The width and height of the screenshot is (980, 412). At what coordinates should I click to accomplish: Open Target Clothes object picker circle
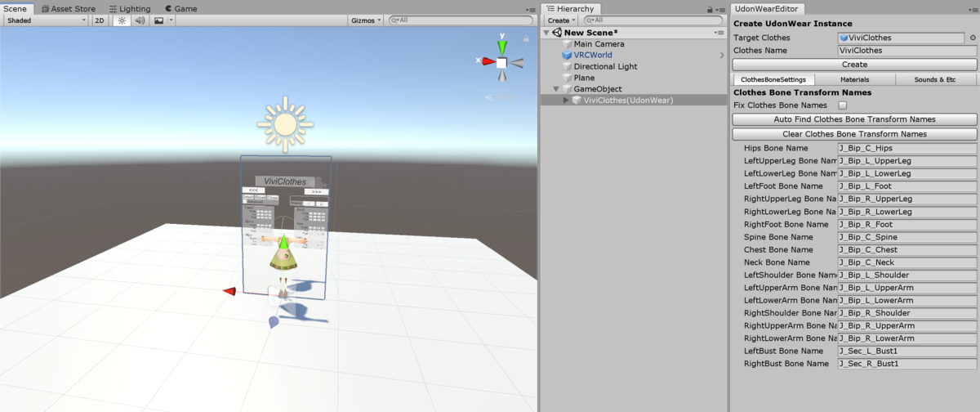coord(973,38)
